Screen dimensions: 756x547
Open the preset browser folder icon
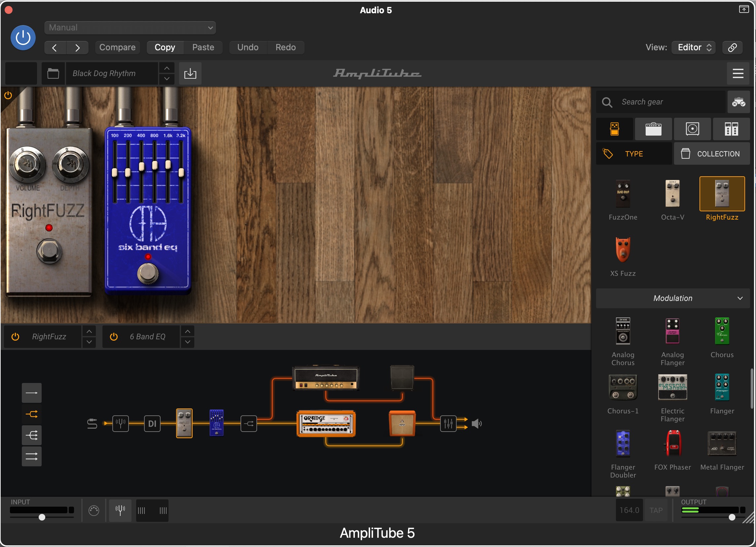[53, 73]
